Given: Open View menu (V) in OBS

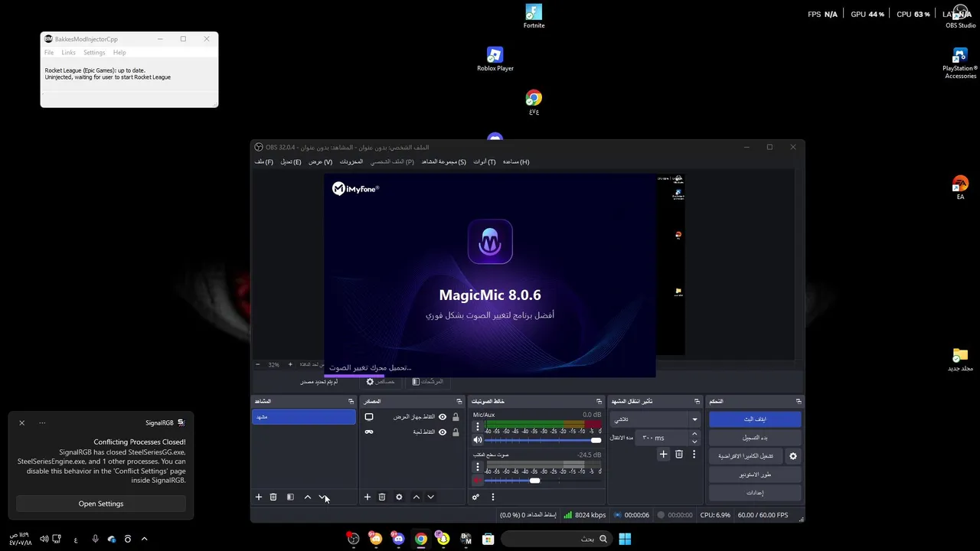Looking at the screenshot, I should point(321,161).
